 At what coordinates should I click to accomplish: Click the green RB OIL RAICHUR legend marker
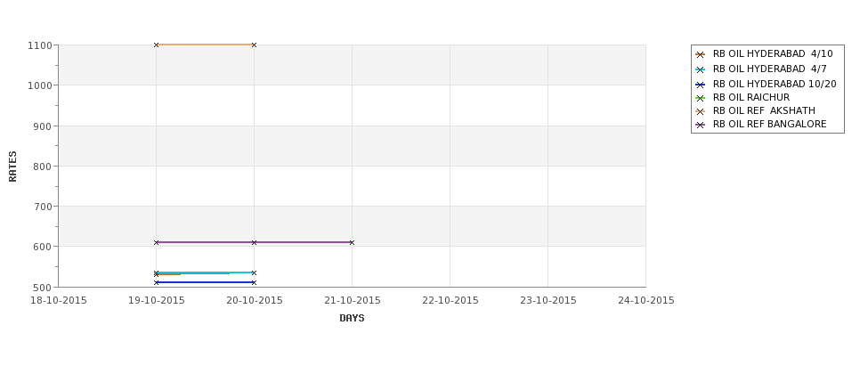pos(701,97)
